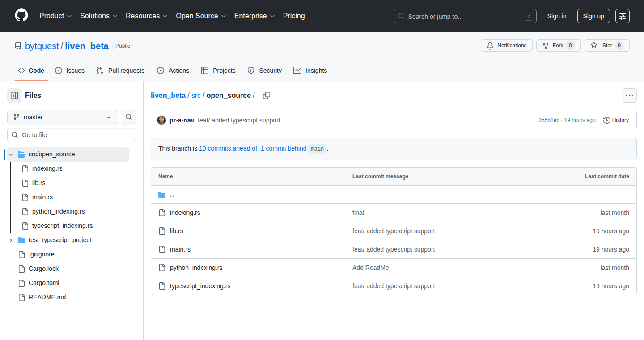This screenshot has width=644, height=340.
Task: Switch to the Security tab
Action: 265,71
